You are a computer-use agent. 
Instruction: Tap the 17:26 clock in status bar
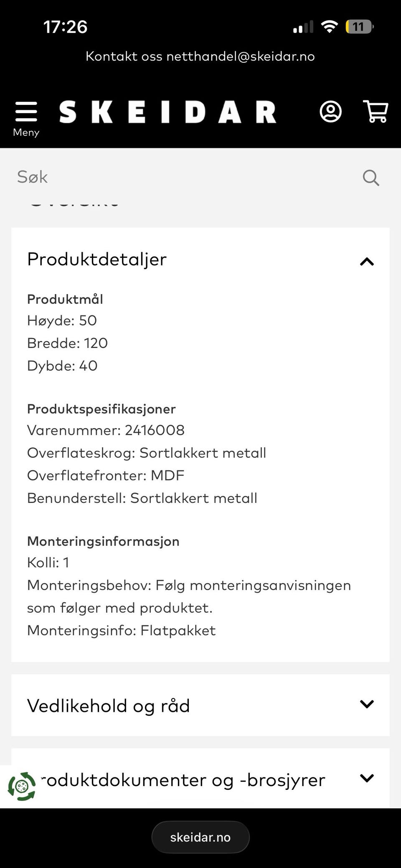pyautogui.click(x=66, y=27)
